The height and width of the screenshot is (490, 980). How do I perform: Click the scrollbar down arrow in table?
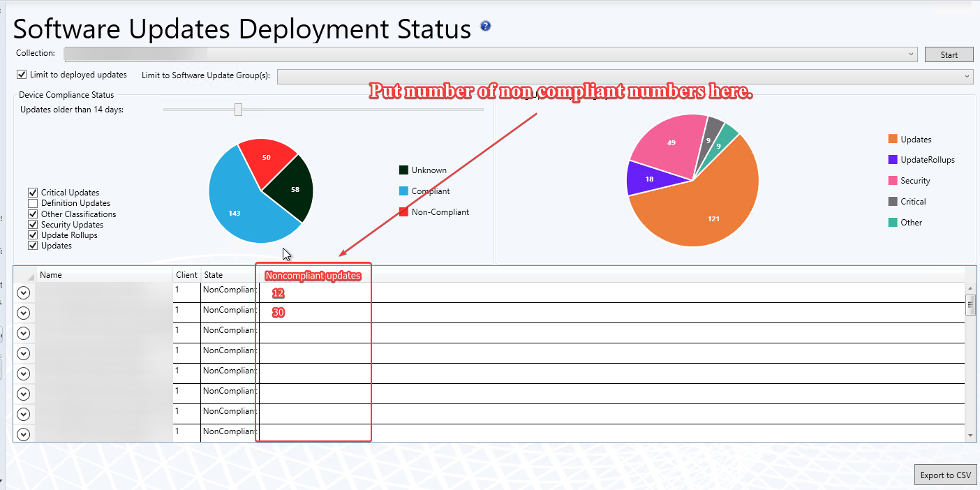pyautogui.click(x=970, y=435)
